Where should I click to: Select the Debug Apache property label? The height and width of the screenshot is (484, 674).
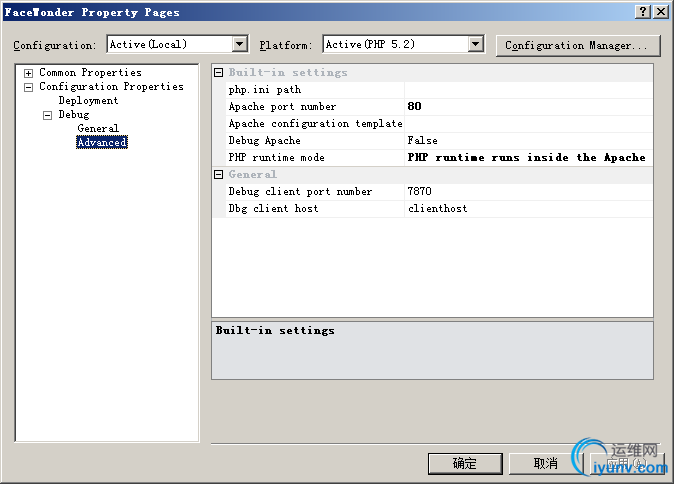(264, 141)
